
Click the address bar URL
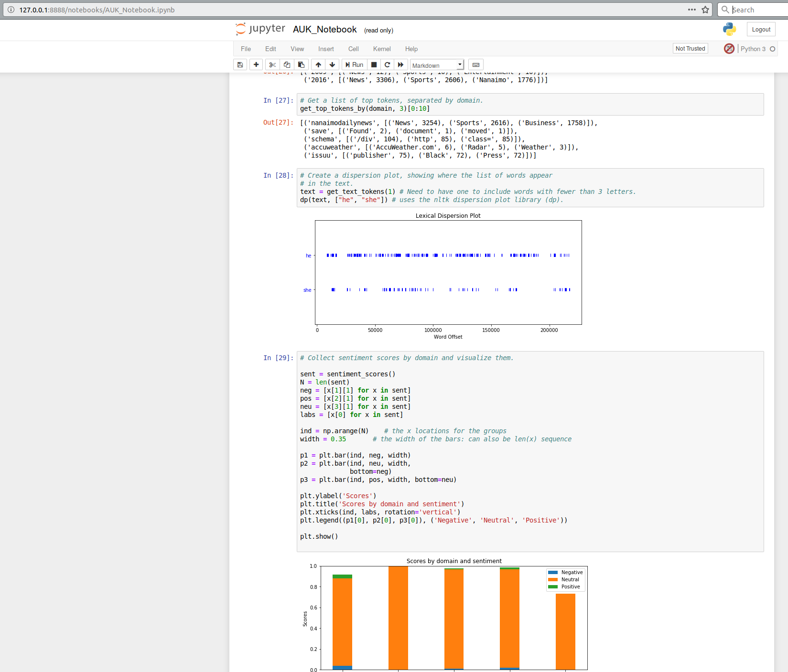[x=97, y=10]
